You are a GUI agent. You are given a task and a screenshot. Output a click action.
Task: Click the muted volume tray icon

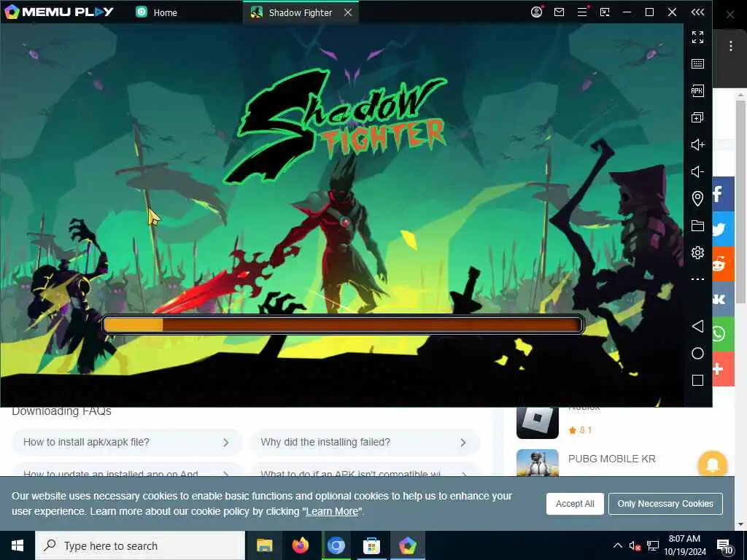pos(635,545)
